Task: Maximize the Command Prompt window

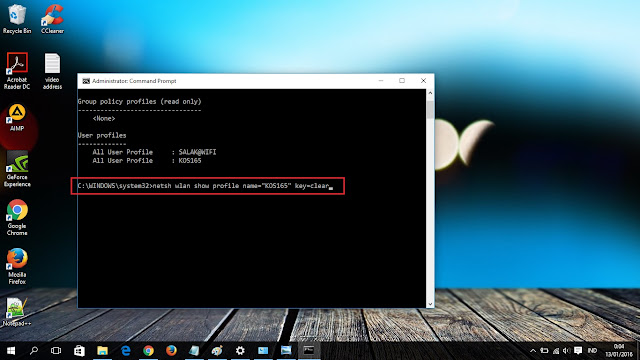Action: pos(402,81)
